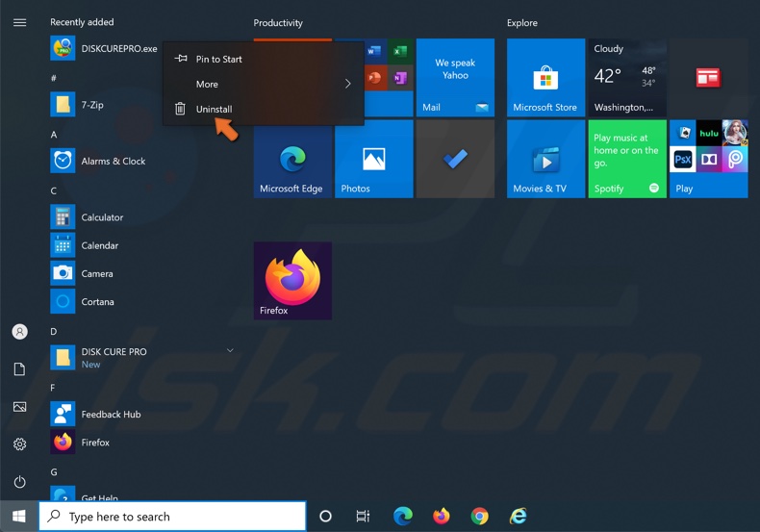Open the Play folder tile
Image resolution: width=760 pixels, height=532 pixels.
pos(708,159)
